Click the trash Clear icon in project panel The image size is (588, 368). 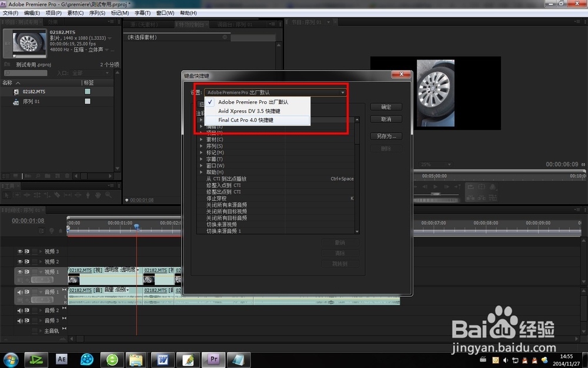67,175
